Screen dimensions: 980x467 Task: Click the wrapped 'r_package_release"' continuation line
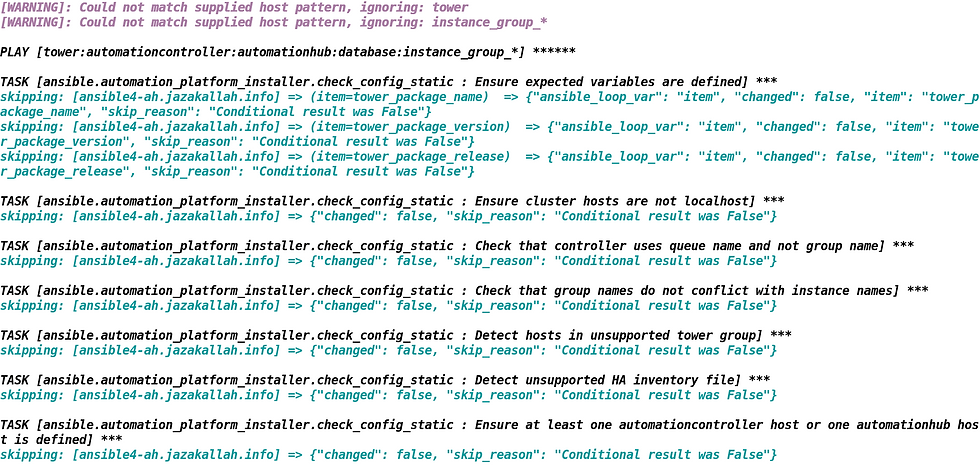click(x=238, y=172)
